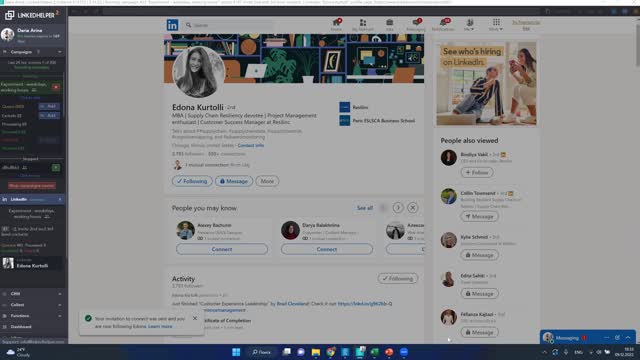Collapse the LinkedIn section in sidebar
This screenshot has width=640, height=360.
coord(60,199)
